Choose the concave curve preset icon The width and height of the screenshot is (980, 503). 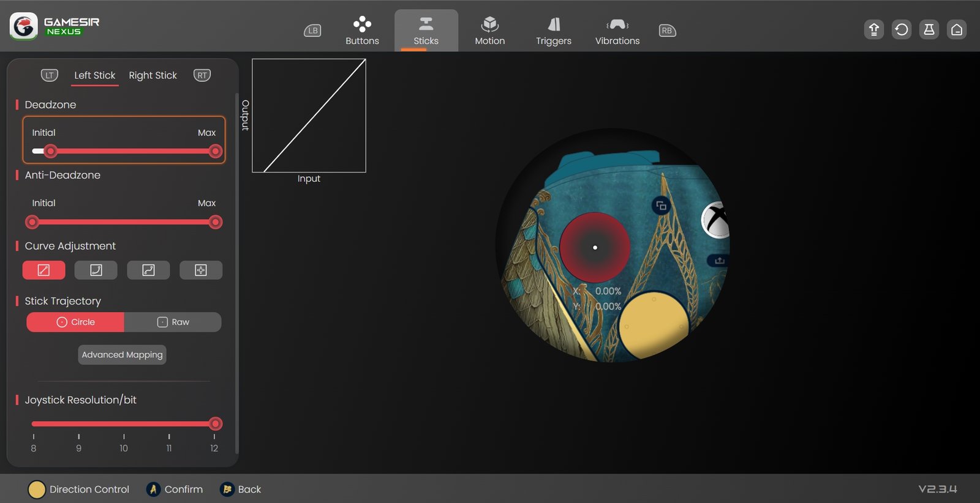(x=96, y=270)
